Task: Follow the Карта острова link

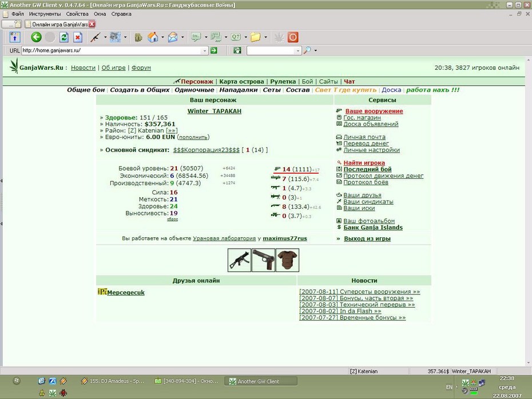Action: (241, 81)
